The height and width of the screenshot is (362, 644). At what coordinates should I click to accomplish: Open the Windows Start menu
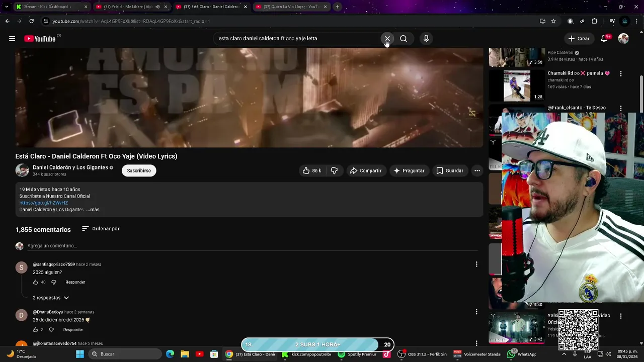80,354
